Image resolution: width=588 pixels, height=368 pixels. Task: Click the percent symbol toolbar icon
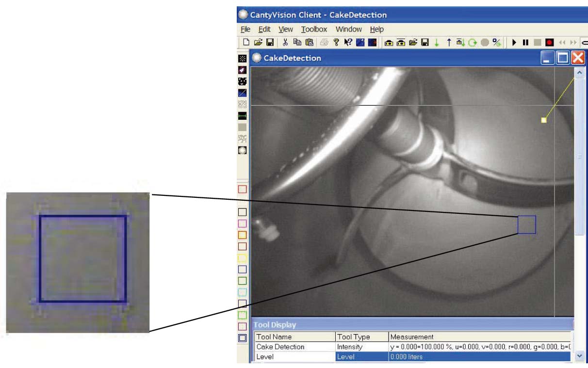point(496,43)
